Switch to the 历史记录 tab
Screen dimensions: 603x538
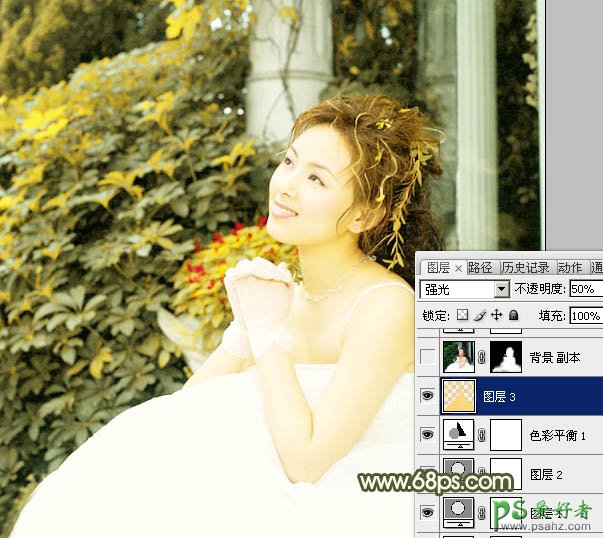click(x=526, y=267)
